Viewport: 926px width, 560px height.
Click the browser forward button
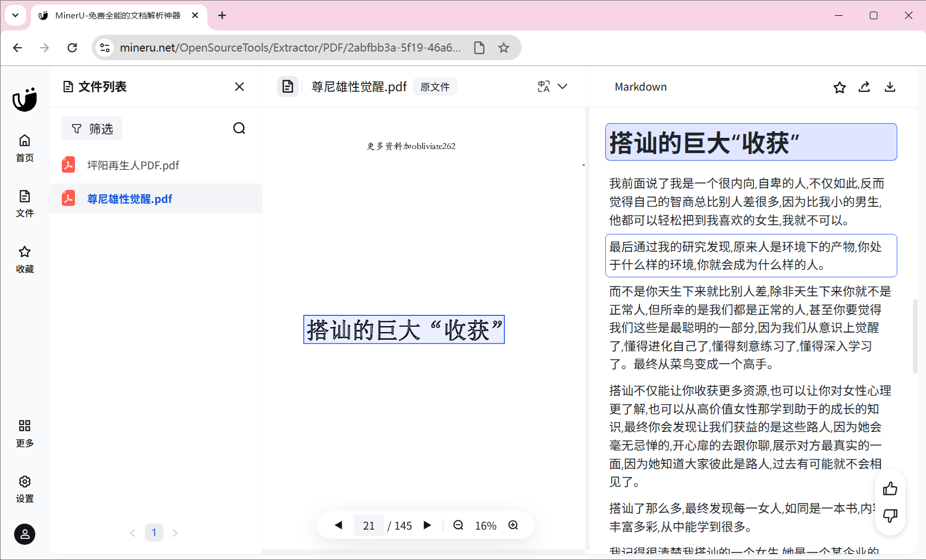[45, 48]
